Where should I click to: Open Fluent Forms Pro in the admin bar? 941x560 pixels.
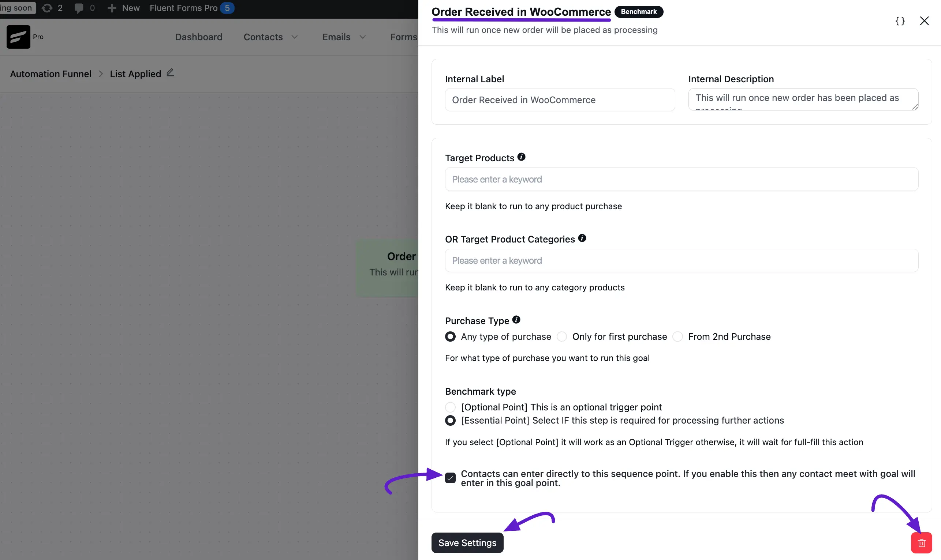[183, 8]
